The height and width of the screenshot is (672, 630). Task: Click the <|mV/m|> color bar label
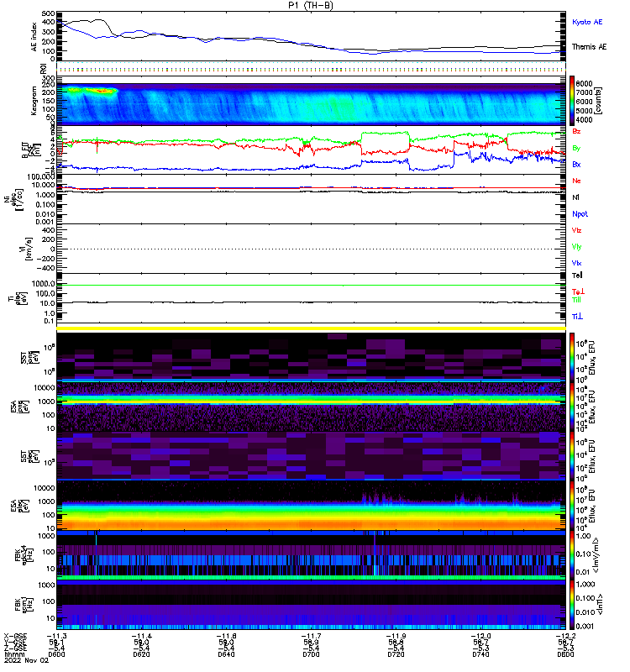(596, 555)
